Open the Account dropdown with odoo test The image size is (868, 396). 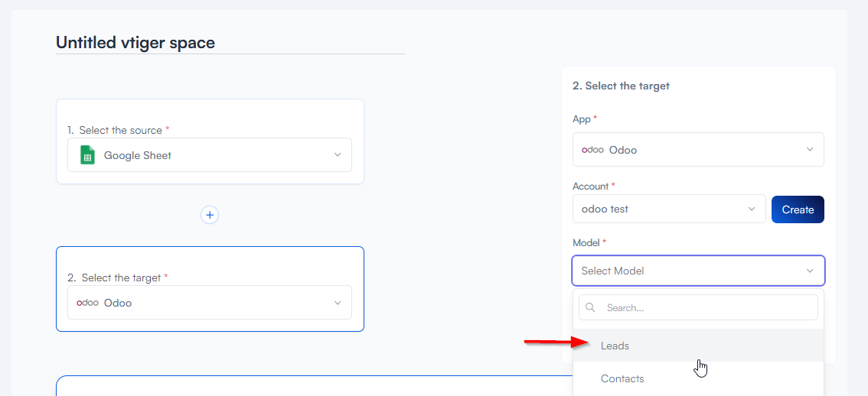[668, 209]
